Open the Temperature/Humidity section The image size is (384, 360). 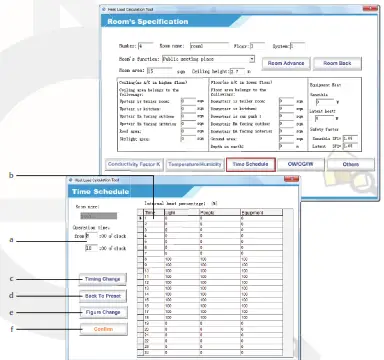point(195,164)
